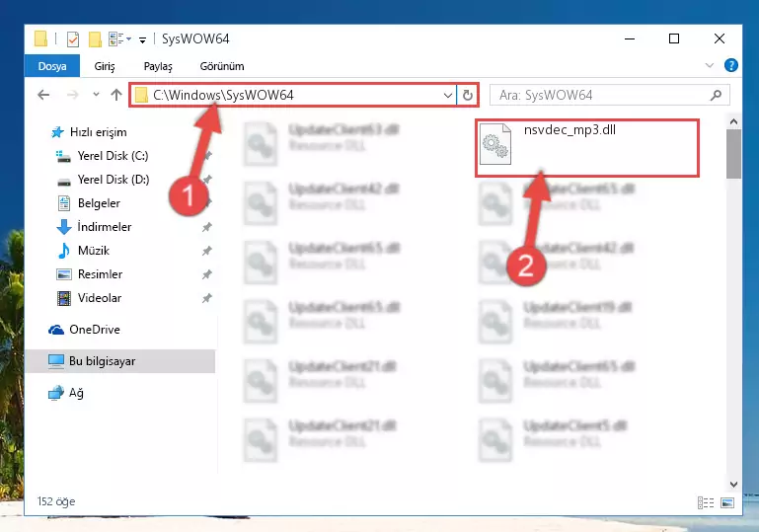759x532 pixels.
Task: Go forward with the right arrow
Action: coord(73,95)
